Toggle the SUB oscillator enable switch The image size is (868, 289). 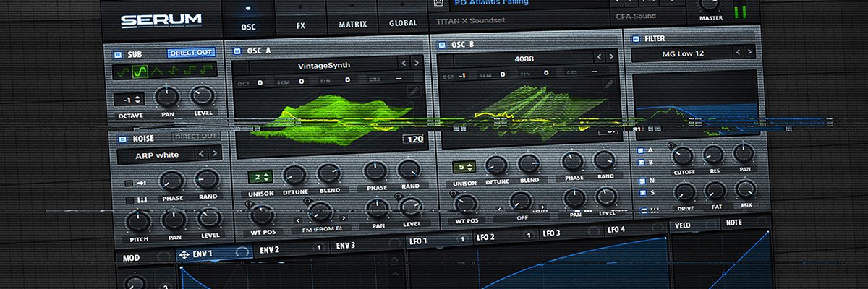tap(118, 54)
